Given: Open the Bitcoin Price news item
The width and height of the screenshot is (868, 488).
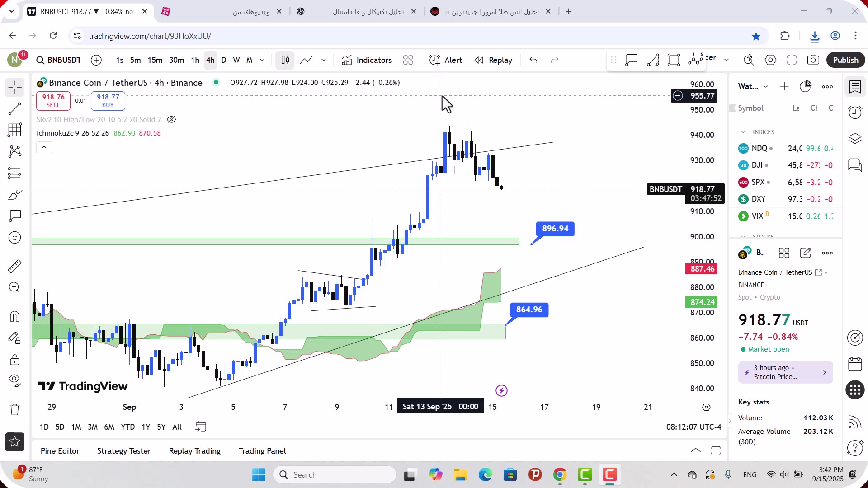Looking at the screenshot, I should point(786,372).
